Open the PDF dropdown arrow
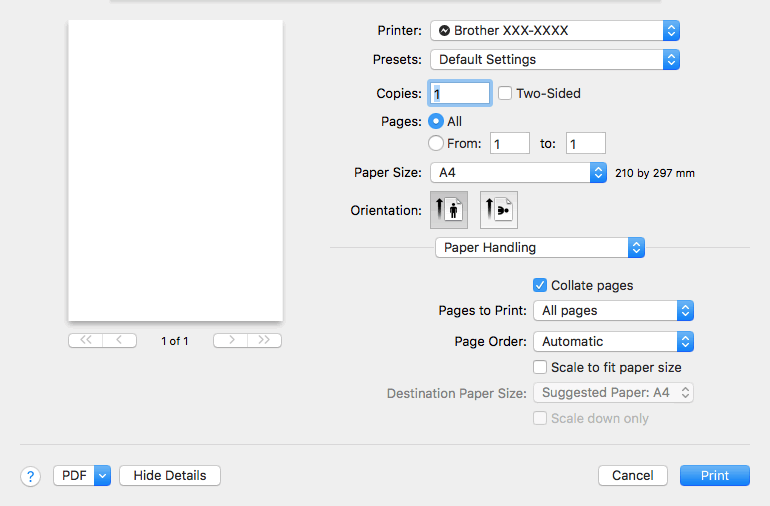 tap(102, 476)
